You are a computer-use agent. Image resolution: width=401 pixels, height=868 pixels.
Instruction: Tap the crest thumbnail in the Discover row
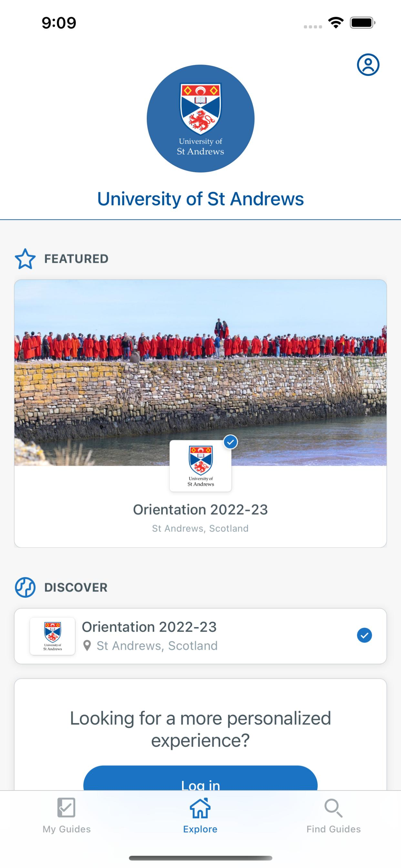(53, 636)
